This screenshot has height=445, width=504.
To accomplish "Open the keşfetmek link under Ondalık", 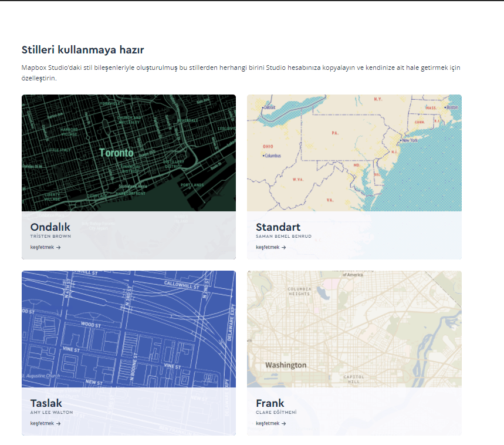I will [42, 248].
